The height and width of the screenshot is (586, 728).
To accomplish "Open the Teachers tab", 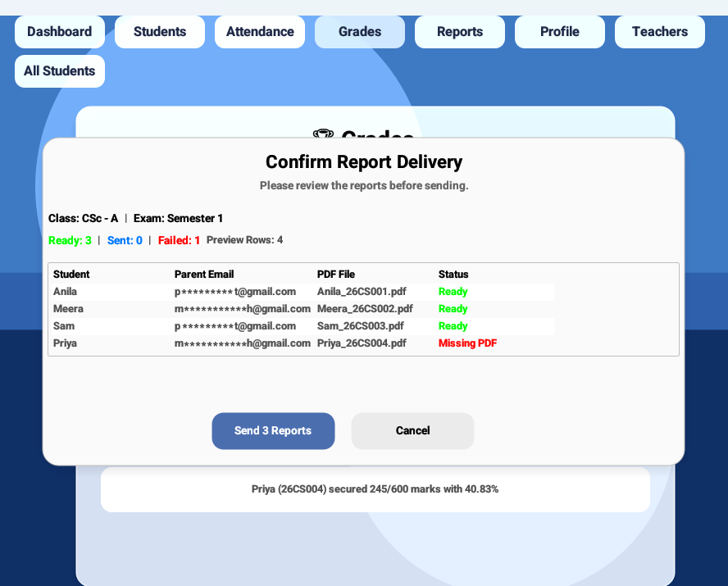I will (x=660, y=31).
